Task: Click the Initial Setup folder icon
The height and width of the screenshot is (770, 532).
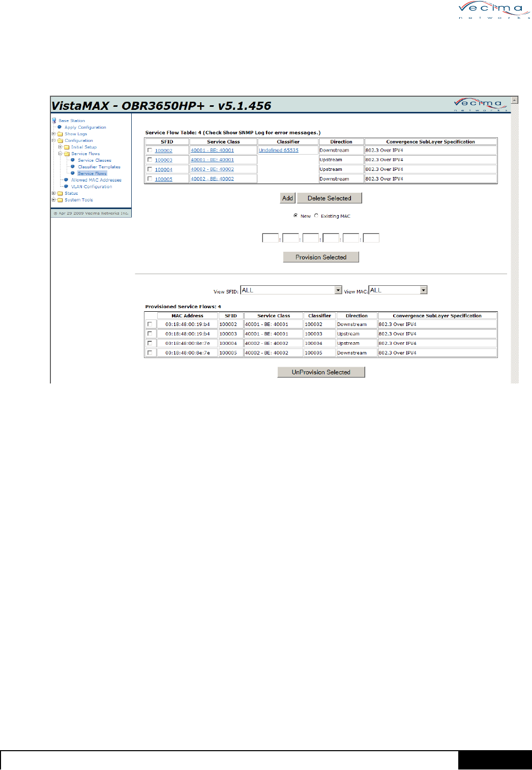Action: [67, 147]
